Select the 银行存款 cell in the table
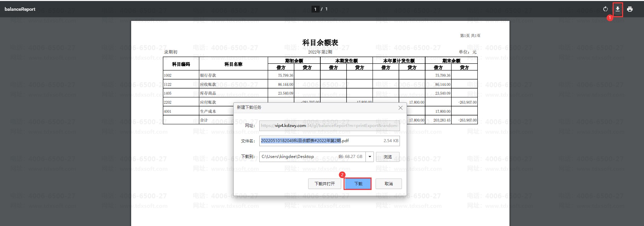 (208, 75)
